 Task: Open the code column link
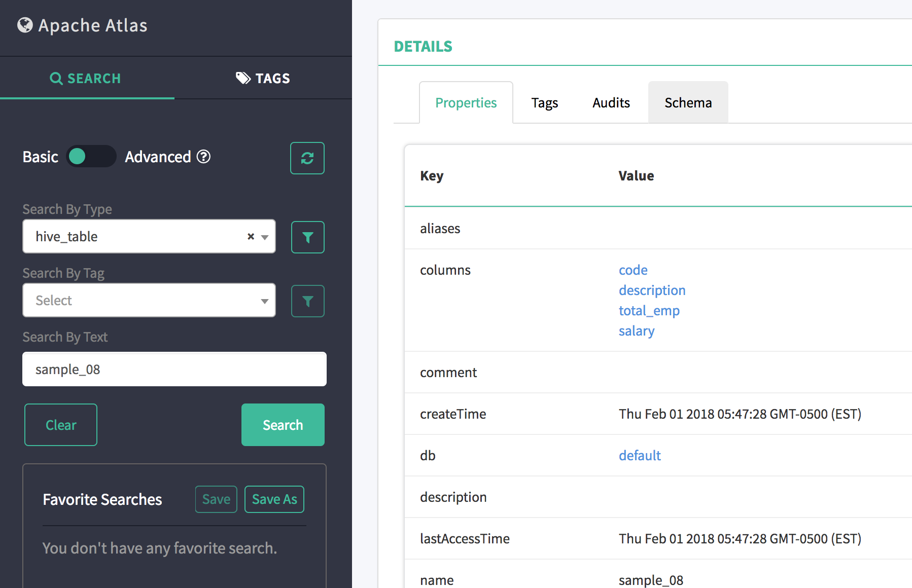pyautogui.click(x=633, y=270)
